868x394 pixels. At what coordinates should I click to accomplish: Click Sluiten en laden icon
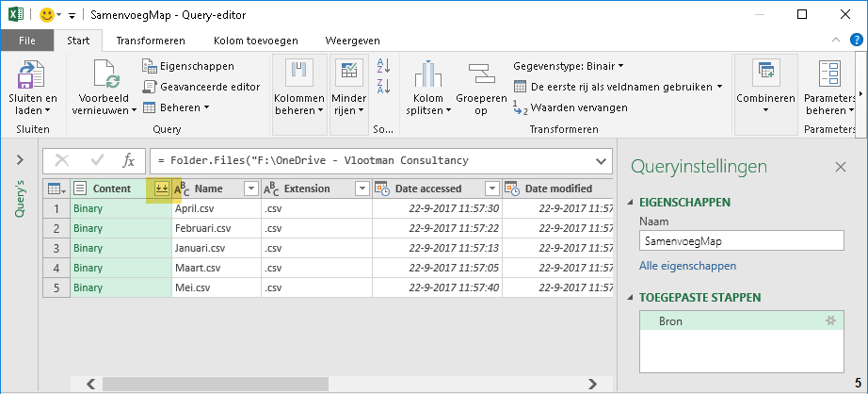(x=32, y=74)
